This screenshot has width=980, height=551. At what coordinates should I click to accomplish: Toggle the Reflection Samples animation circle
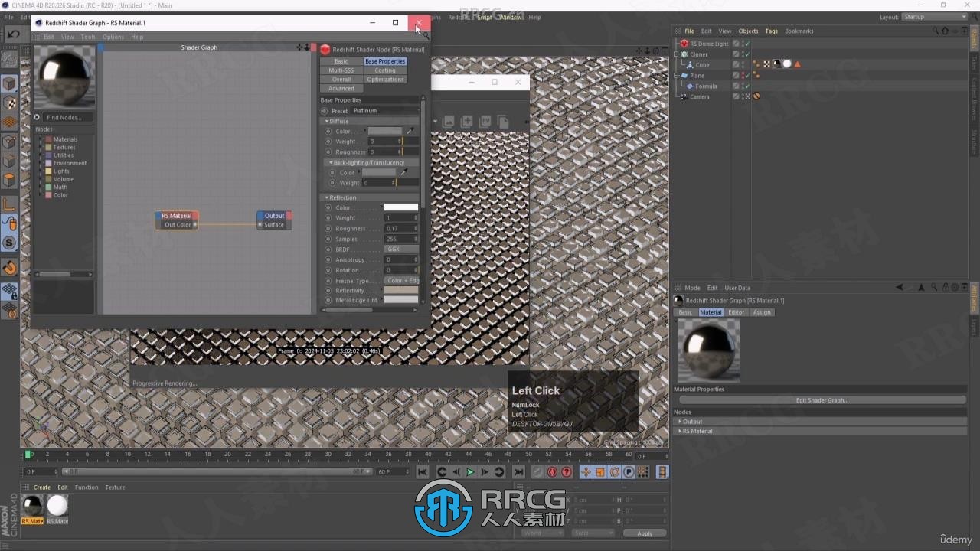(329, 239)
